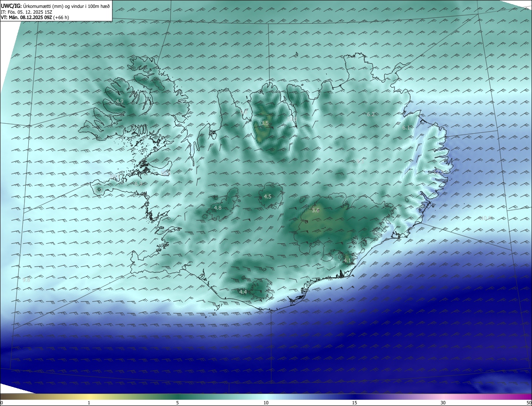Click the 15 tick label on the color scale

coord(355,403)
